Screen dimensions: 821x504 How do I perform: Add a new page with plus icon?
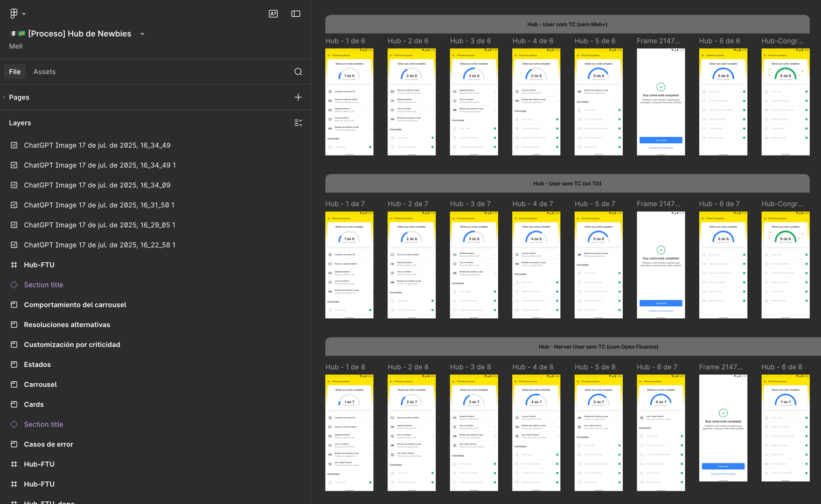coord(298,97)
